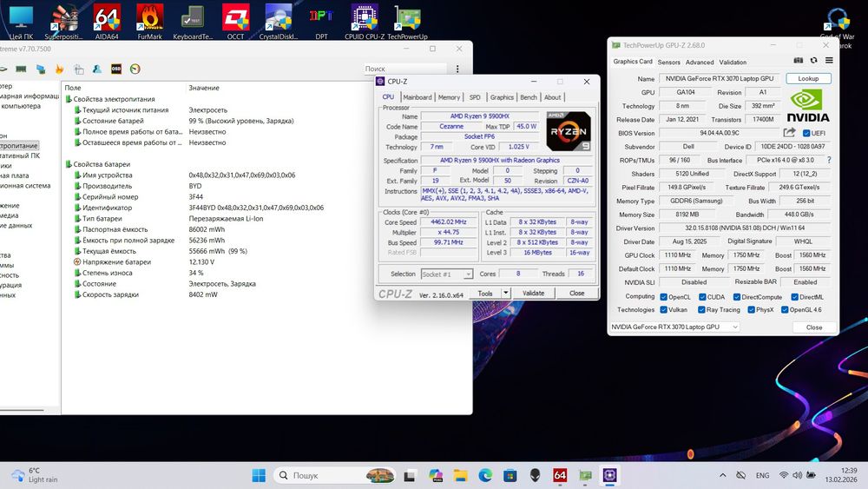Toggle OpenGL 4.6 checkbox in GPU-Z
The width and height of the screenshot is (868, 489).
click(785, 309)
